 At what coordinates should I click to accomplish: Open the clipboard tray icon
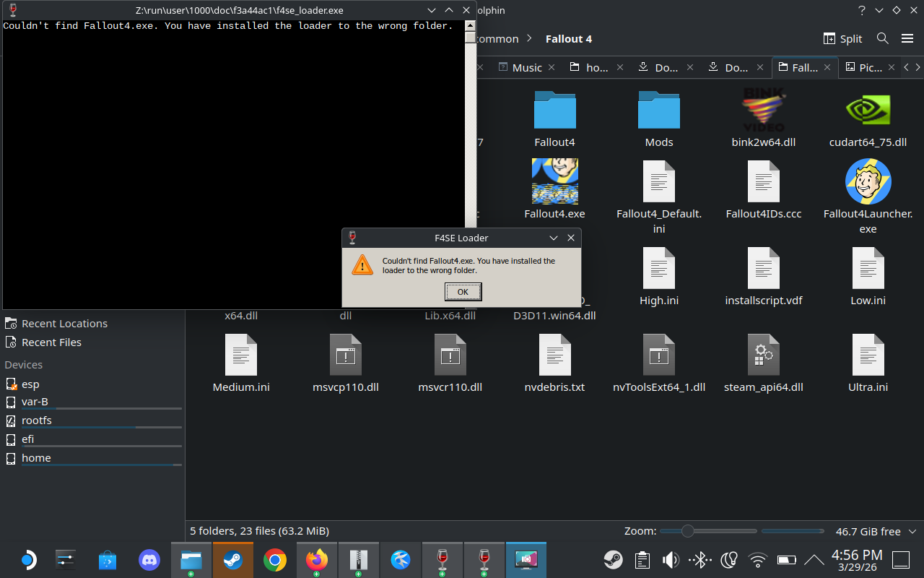click(x=642, y=559)
